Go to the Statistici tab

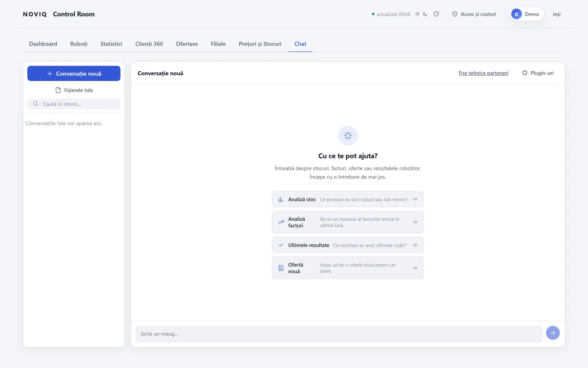[x=111, y=44]
